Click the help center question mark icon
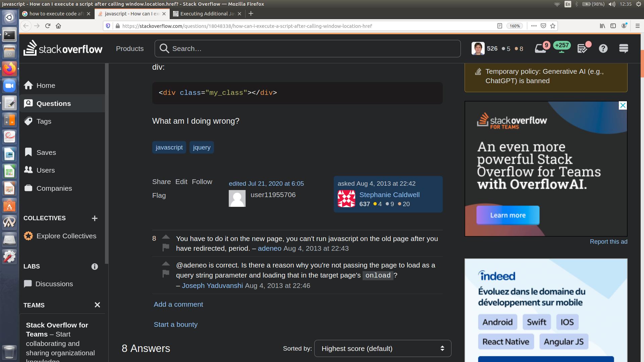The width and height of the screenshot is (644, 362). click(603, 49)
